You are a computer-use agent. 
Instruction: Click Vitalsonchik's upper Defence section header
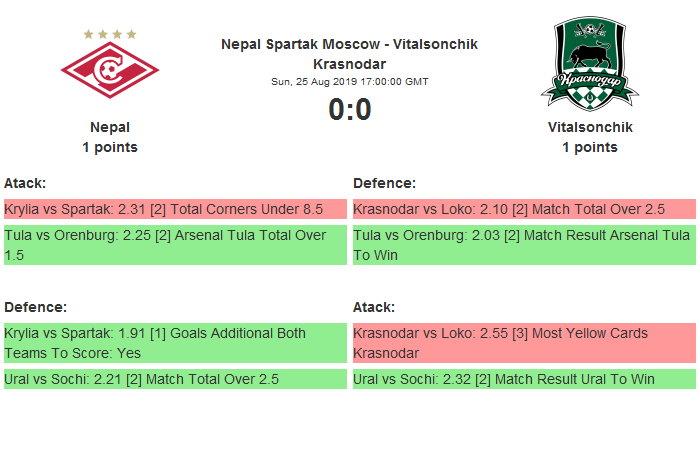click(x=384, y=183)
